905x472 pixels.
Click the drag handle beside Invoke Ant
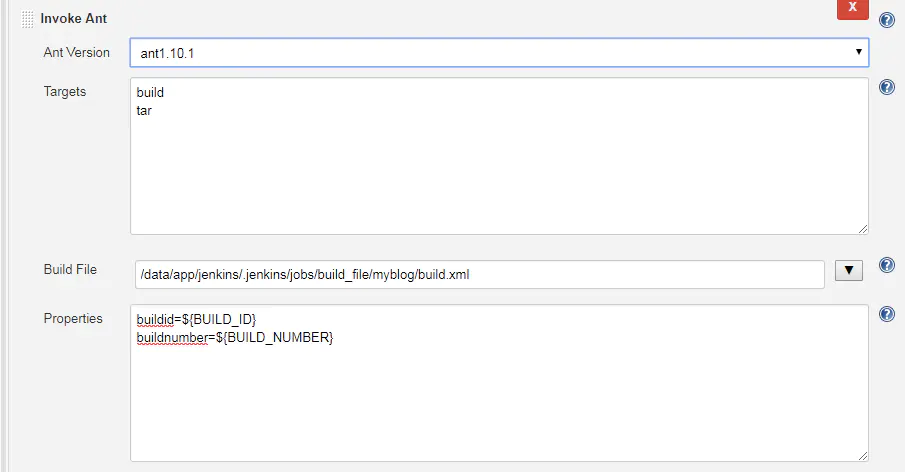[27, 19]
